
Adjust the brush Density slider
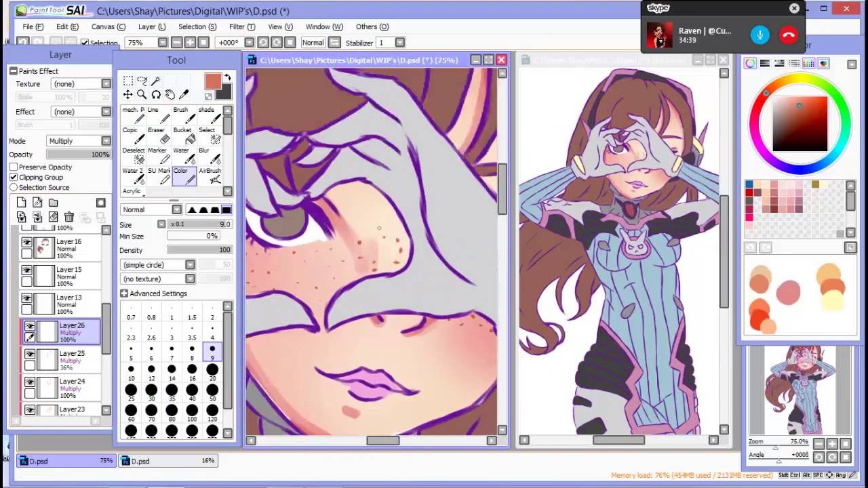[x=200, y=250]
